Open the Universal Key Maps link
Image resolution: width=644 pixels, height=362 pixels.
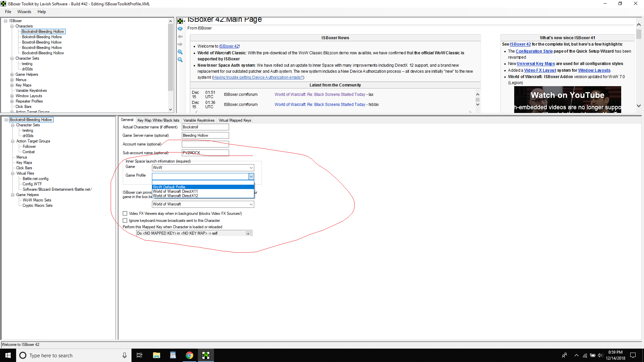click(536, 64)
